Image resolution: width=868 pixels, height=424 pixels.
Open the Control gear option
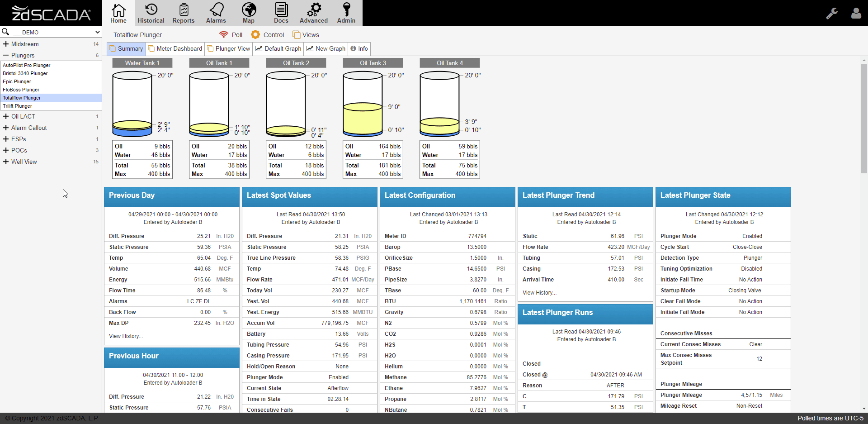click(268, 35)
